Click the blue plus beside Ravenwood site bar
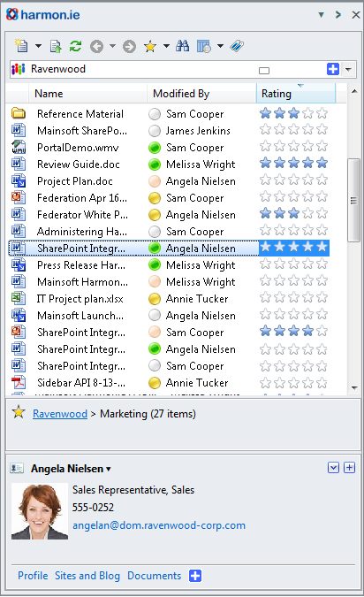 point(333,69)
